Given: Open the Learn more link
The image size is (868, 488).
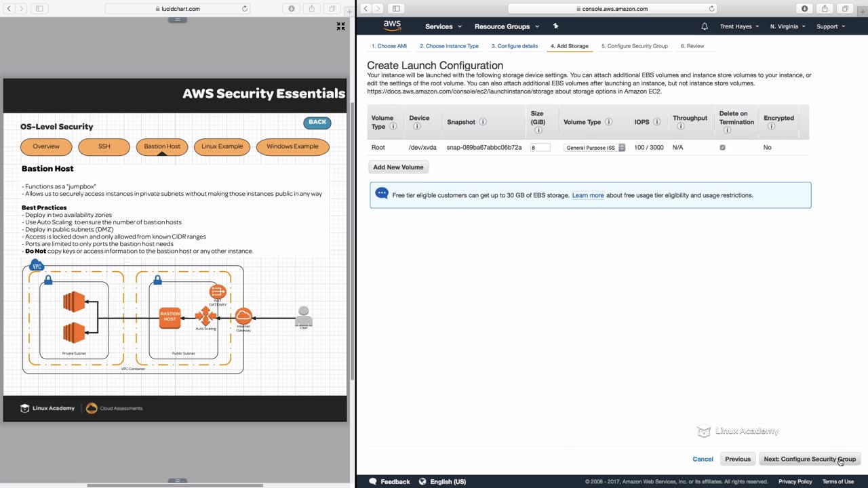Looking at the screenshot, I should (x=588, y=195).
